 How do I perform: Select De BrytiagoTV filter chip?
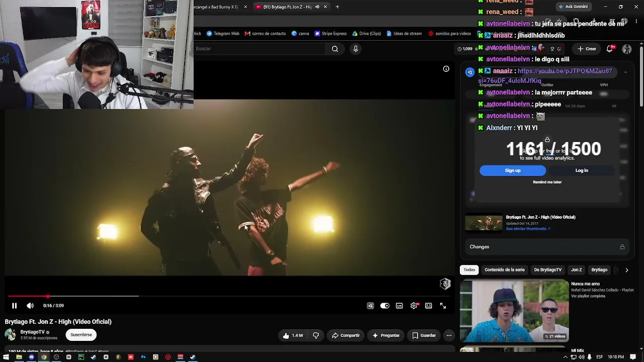pyautogui.click(x=547, y=270)
